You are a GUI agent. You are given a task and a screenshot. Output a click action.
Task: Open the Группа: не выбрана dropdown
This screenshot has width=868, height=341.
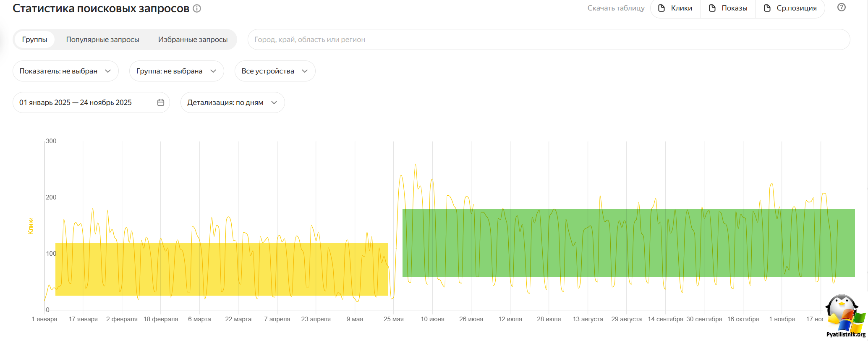(176, 71)
